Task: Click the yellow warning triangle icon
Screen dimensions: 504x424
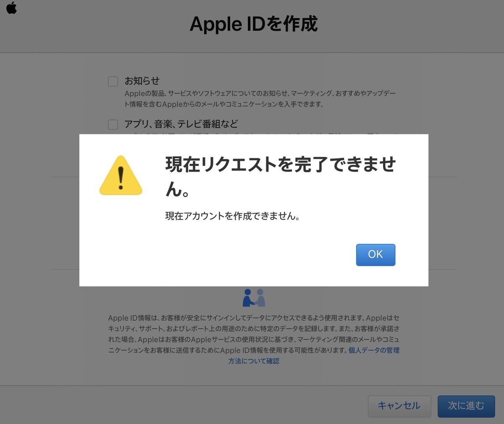Action: 121,175
